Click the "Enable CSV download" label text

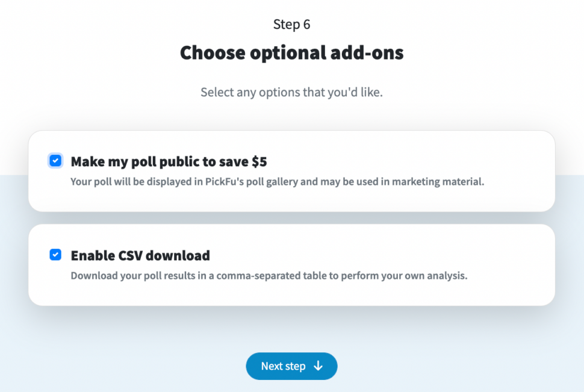[140, 255]
